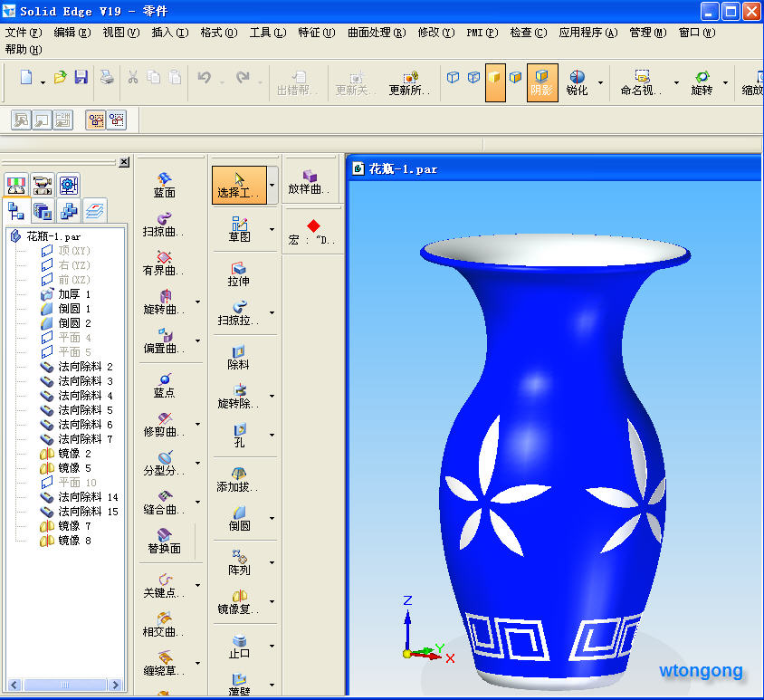The width and height of the screenshot is (764, 700).
Task: Expand dropdown arrow next to 草图
Action: click(272, 229)
